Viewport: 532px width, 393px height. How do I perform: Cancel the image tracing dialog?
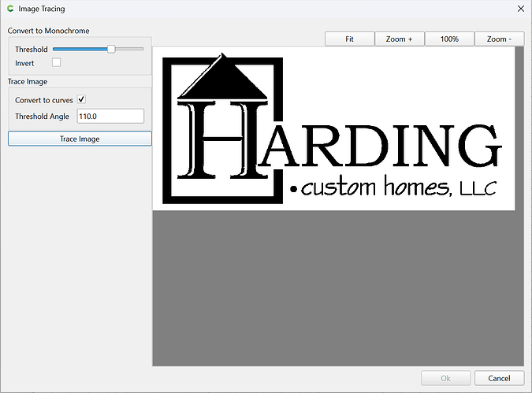click(499, 378)
